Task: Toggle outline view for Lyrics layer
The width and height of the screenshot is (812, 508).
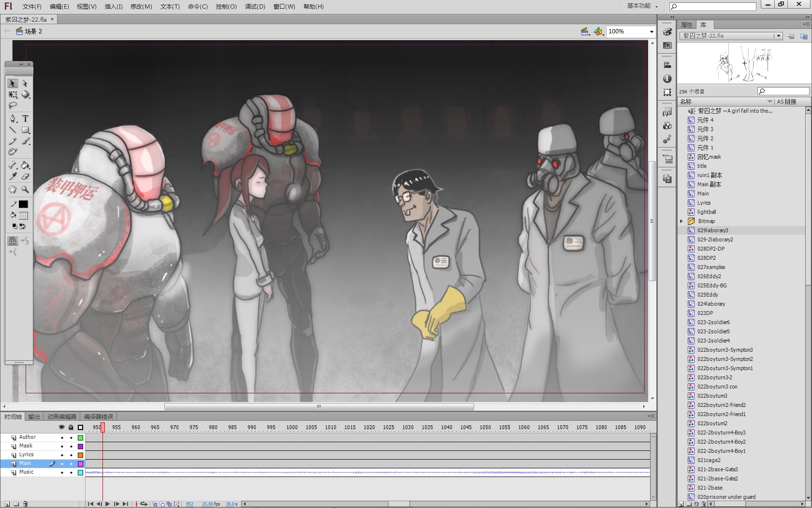Action: [x=80, y=455]
